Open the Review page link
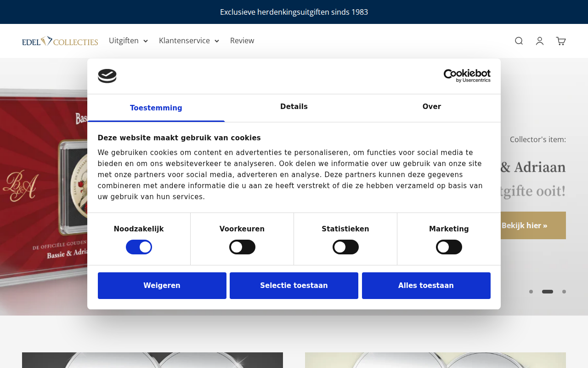This screenshot has width=588, height=368. click(242, 40)
